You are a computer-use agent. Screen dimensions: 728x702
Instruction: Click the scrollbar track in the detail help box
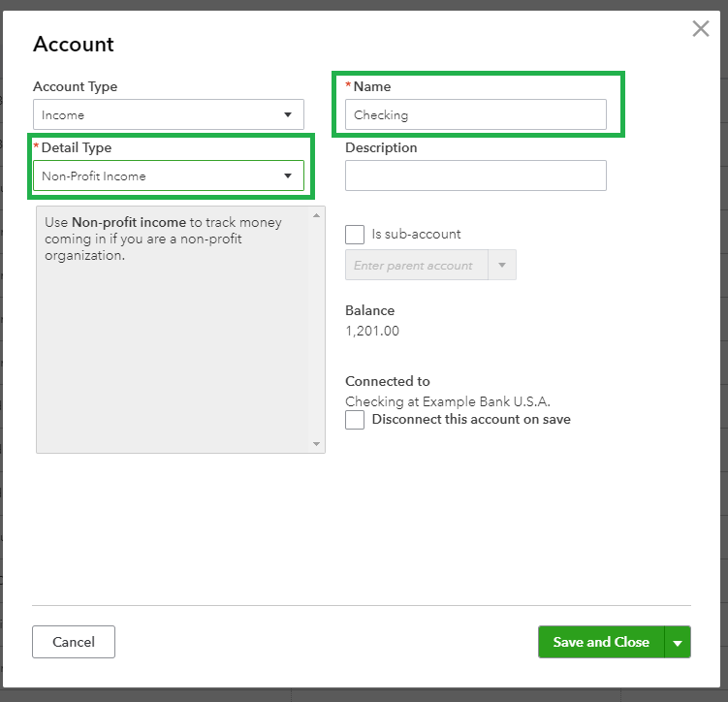click(317, 330)
